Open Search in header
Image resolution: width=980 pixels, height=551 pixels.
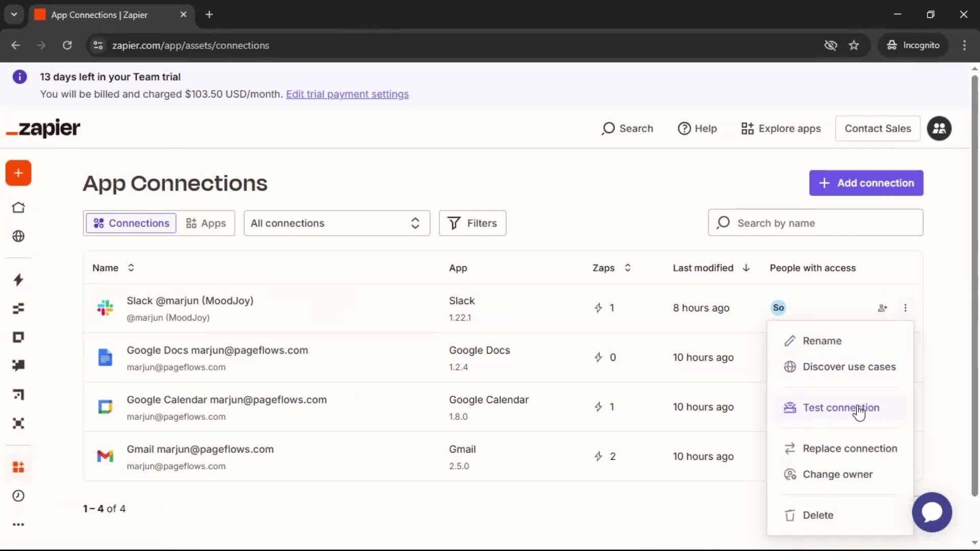click(627, 129)
